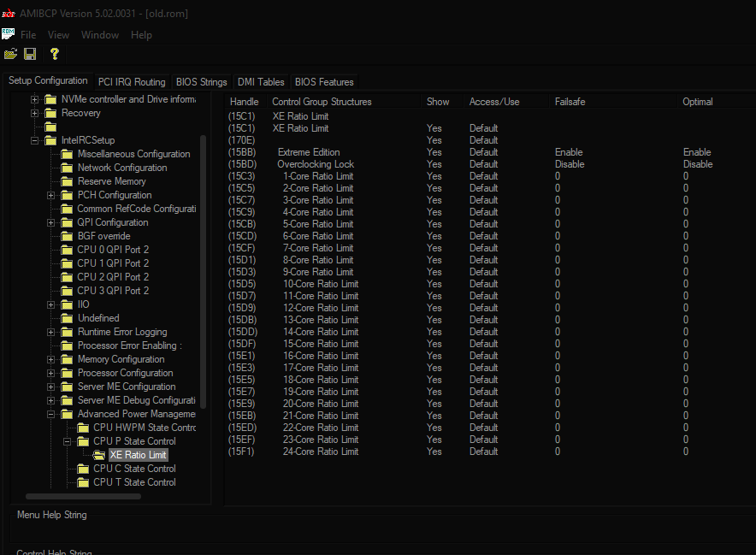Expand the PCH Configuration node

(50, 195)
